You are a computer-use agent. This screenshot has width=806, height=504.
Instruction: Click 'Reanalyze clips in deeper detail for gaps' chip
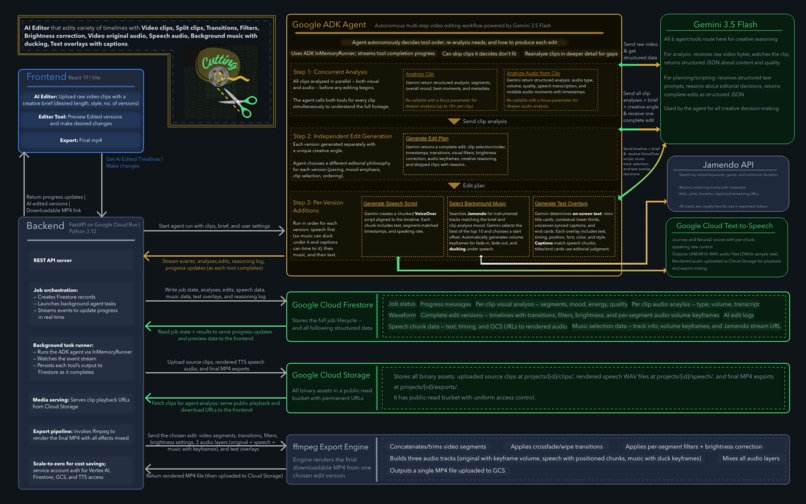pyautogui.click(x=571, y=53)
